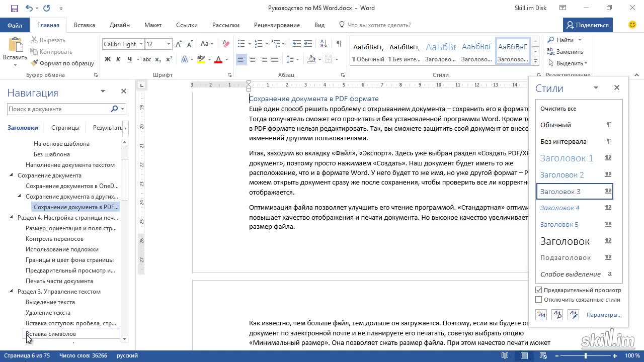
Task: Click red font color button
Action: 218,59
